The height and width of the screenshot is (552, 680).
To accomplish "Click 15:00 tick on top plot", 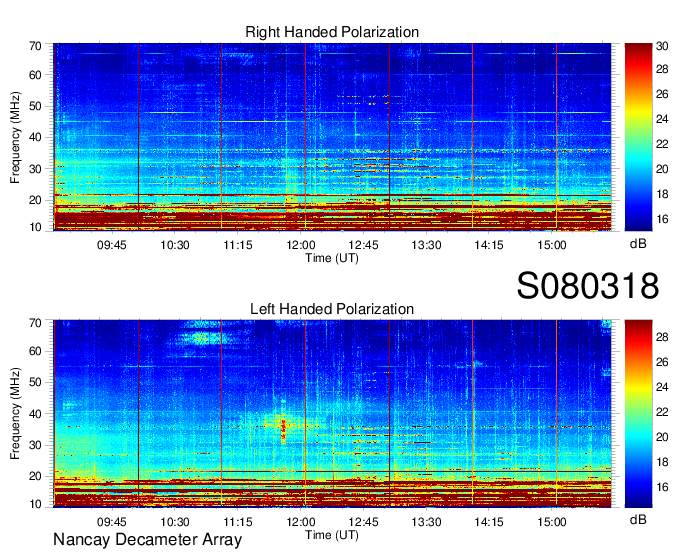I will (x=552, y=245).
